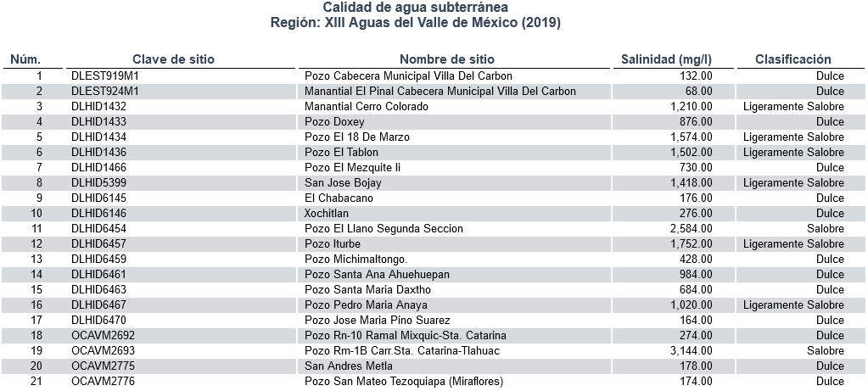
Task: Click Pozo San Mateo Tezoquiapa (Miraflores)
Action: [404, 382]
